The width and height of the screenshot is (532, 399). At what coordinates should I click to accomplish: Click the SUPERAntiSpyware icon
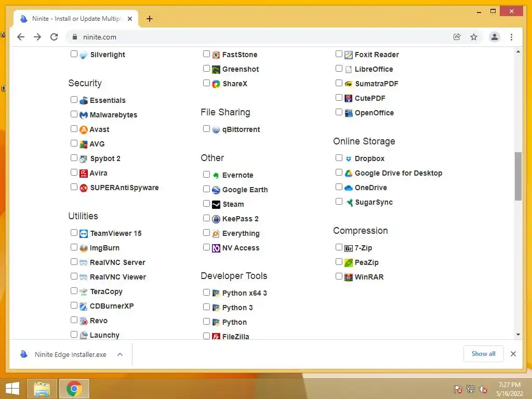84,188
